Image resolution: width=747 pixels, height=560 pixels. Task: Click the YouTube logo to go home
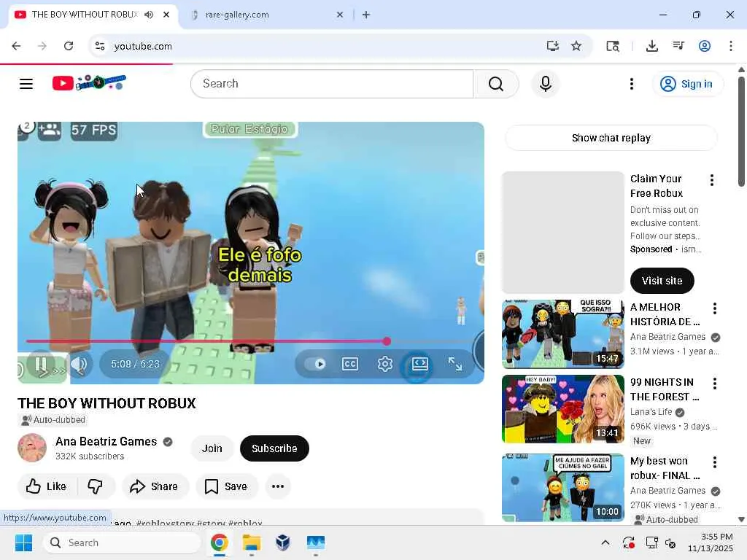(x=89, y=83)
